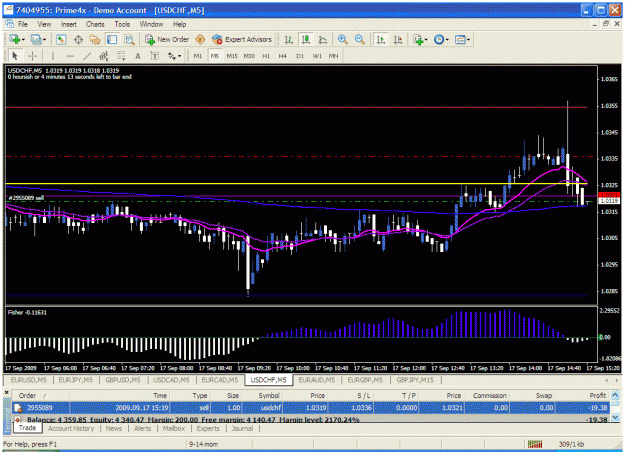Switch chart to bar chart mode
The width and height of the screenshot is (625, 452).
289,39
